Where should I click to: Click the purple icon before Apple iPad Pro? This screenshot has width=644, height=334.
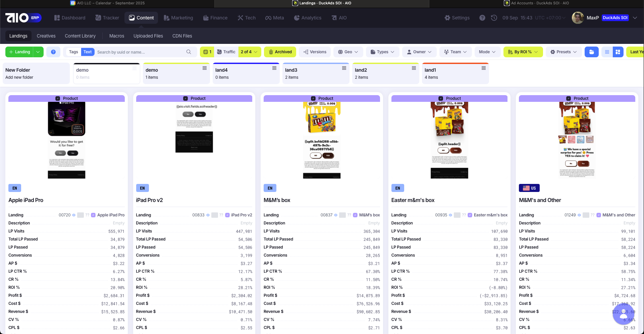94,215
